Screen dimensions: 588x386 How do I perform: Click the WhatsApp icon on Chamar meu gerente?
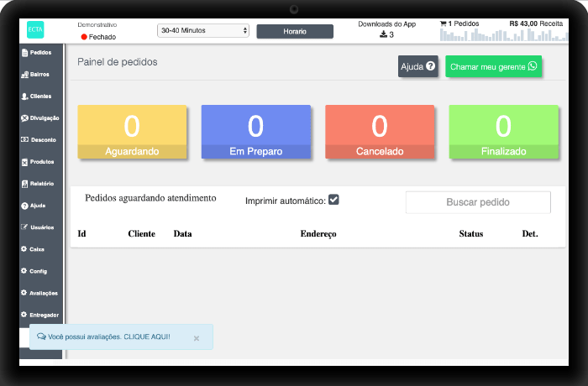click(x=533, y=66)
